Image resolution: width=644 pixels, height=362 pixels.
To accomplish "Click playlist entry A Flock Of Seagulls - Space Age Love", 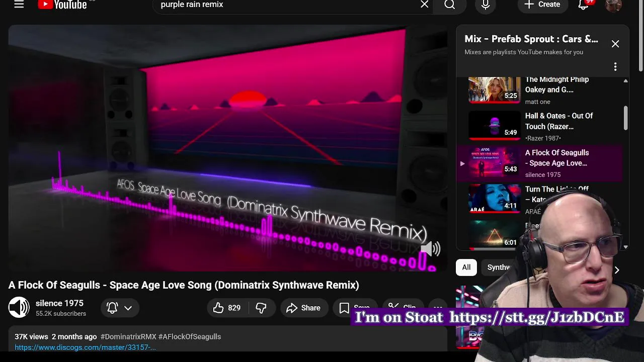I will pyautogui.click(x=557, y=158).
